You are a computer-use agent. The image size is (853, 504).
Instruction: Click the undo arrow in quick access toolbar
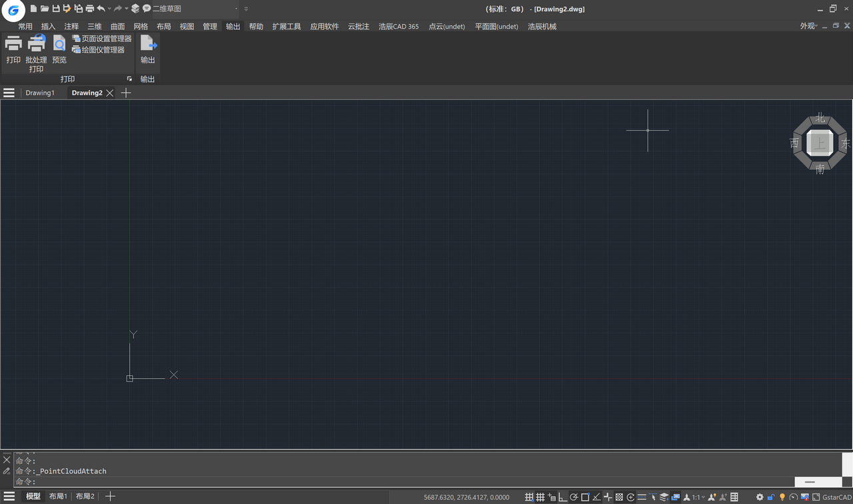pyautogui.click(x=101, y=9)
